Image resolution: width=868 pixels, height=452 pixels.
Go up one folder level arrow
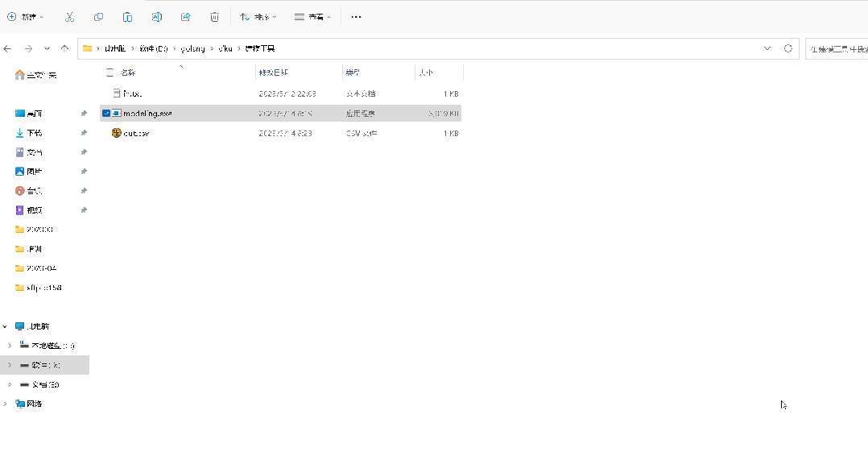point(64,48)
